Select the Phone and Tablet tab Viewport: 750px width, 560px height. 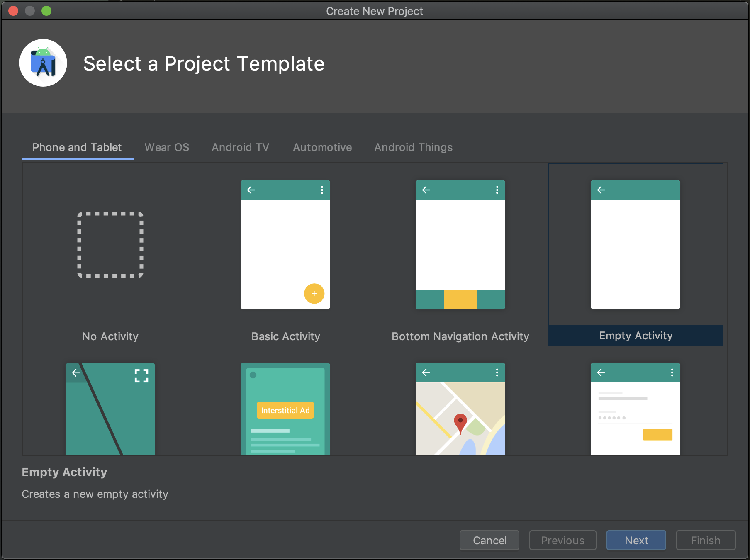[77, 147]
